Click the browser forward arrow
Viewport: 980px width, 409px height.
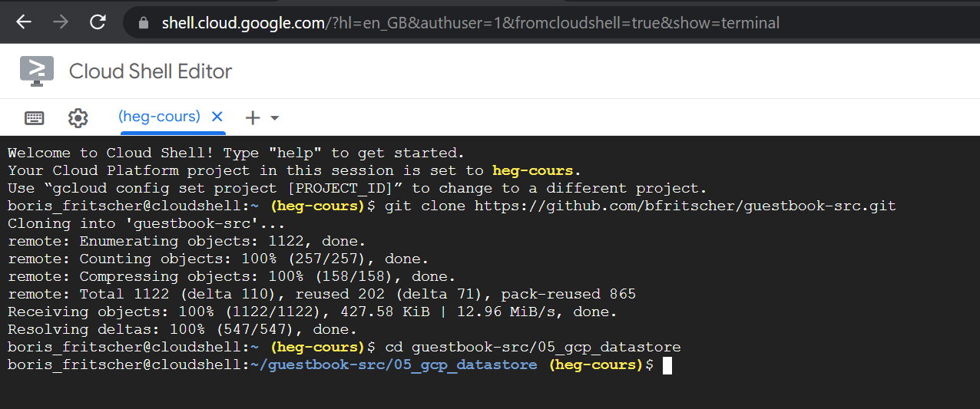tap(61, 22)
